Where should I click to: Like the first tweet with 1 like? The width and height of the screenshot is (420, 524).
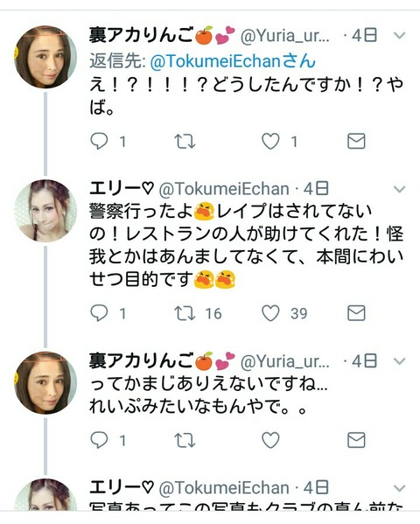(x=270, y=142)
